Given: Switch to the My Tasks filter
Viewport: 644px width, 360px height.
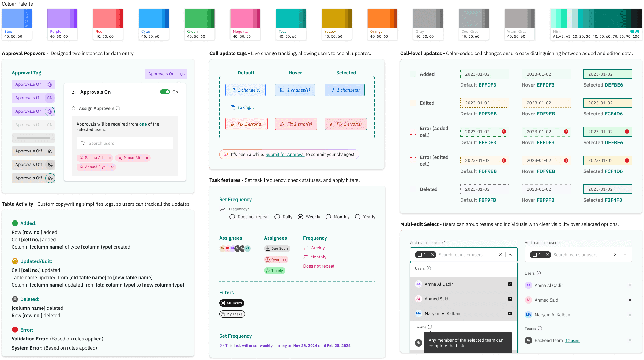Looking at the screenshot, I should pos(232,314).
